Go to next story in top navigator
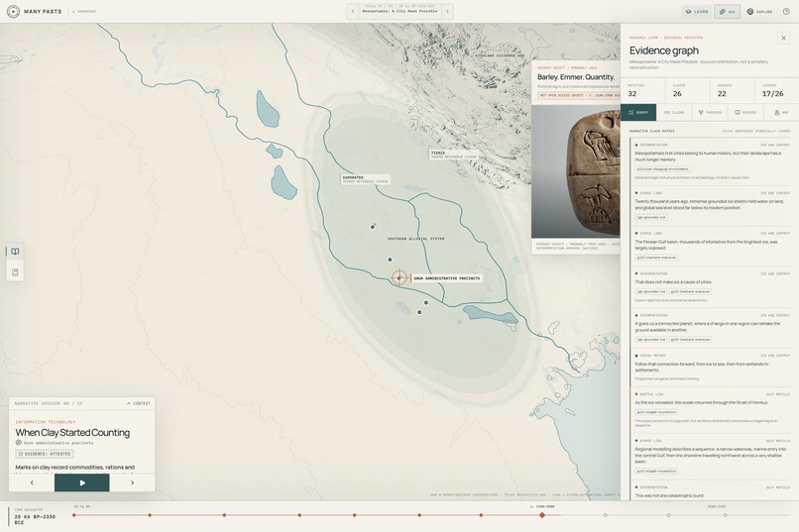This screenshot has width=799, height=532. click(x=447, y=11)
